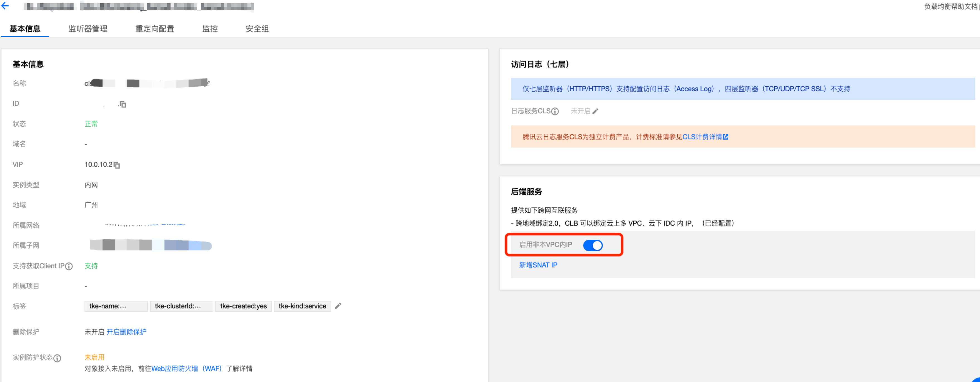Click 开启删除保护 link

pos(126,332)
